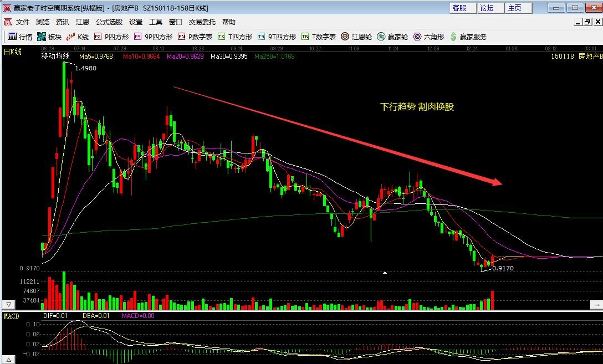Image resolution: width=603 pixels, height=364 pixels.
Task: Open the 交易委托 menu
Action: tap(202, 22)
